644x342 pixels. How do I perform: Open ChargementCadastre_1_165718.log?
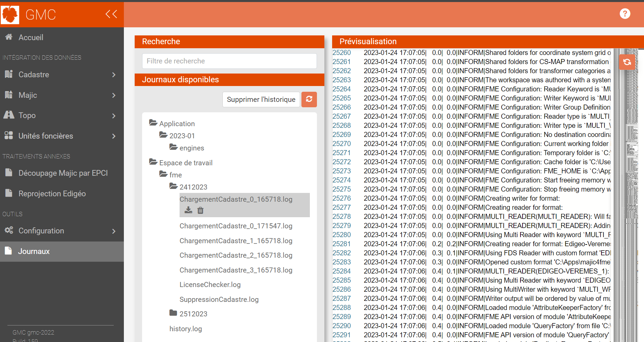pyautogui.click(x=236, y=241)
